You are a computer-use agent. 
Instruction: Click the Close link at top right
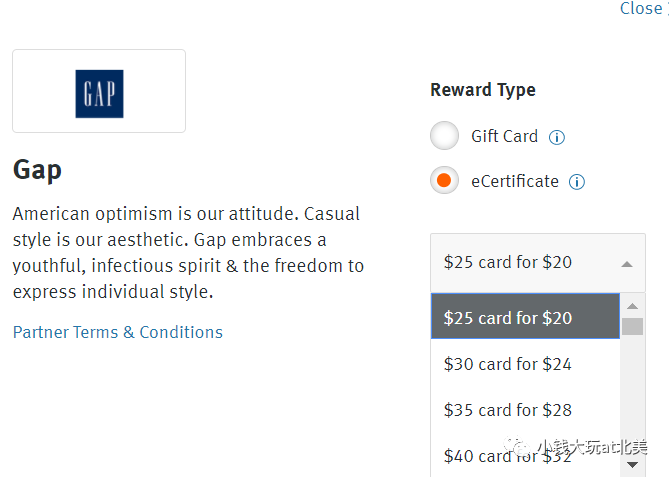coord(643,9)
